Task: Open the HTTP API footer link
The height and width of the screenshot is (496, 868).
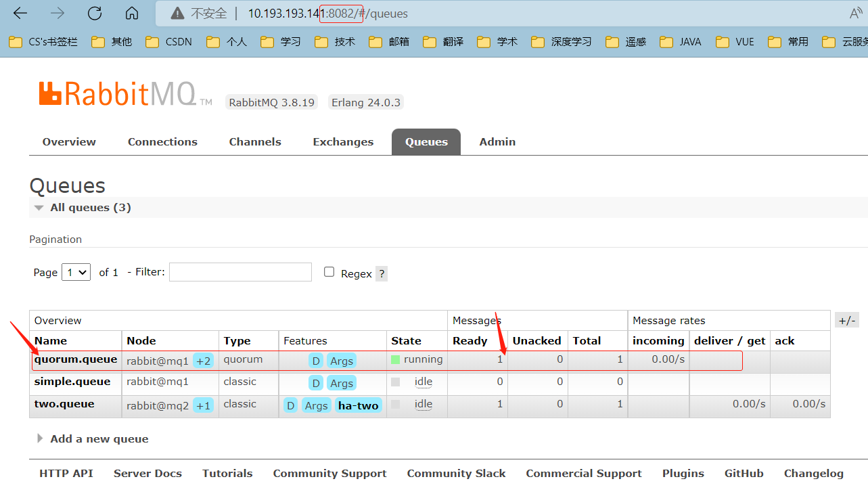Action: pyautogui.click(x=66, y=474)
